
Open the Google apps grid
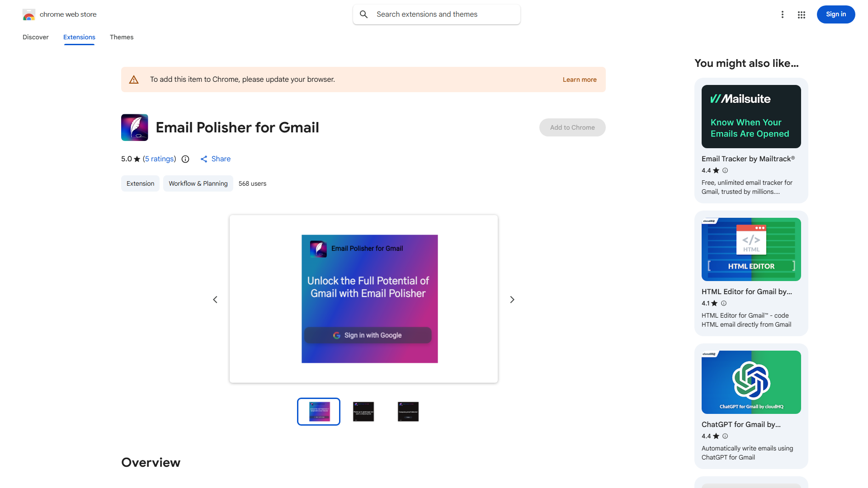click(801, 14)
